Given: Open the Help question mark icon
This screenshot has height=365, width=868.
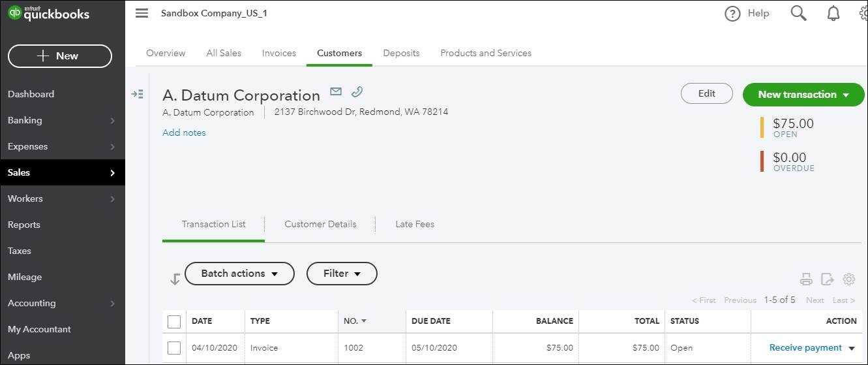Looking at the screenshot, I should (x=732, y=14).
